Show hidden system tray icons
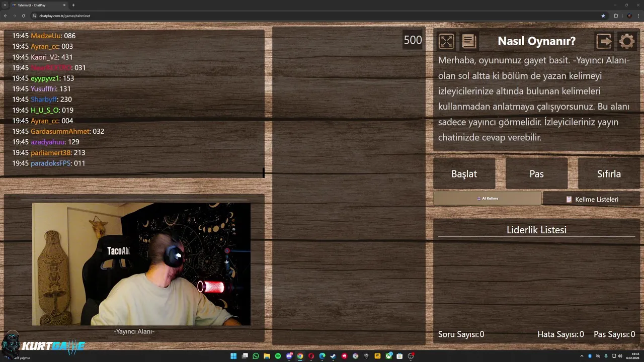This screenshot has width=644, height=362. (582, 356)
